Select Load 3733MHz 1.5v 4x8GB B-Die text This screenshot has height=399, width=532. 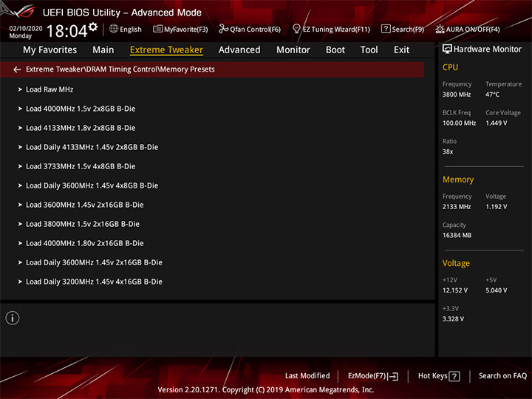point(81,166)
